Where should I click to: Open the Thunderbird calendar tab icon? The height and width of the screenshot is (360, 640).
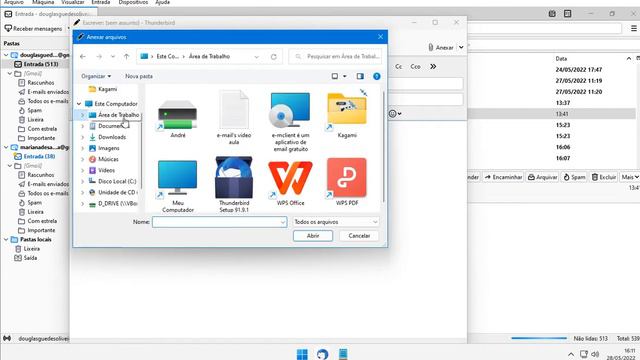click(552, 13)
